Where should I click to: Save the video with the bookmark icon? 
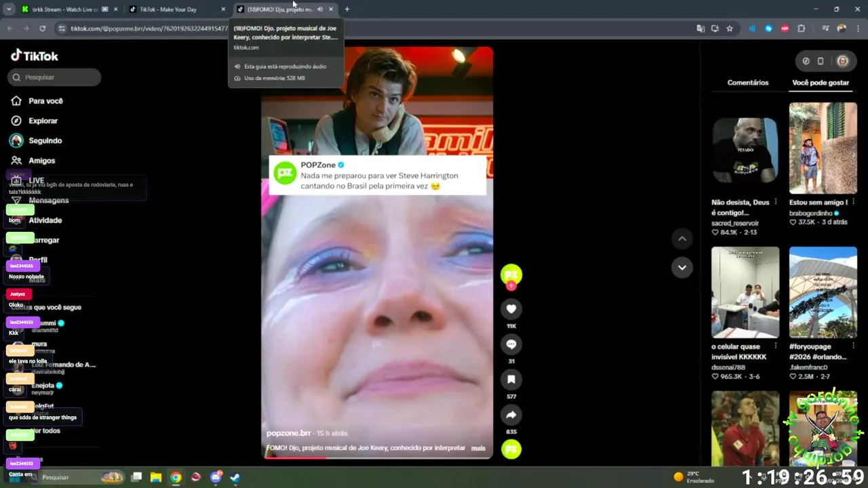click(x=511, y=380)
